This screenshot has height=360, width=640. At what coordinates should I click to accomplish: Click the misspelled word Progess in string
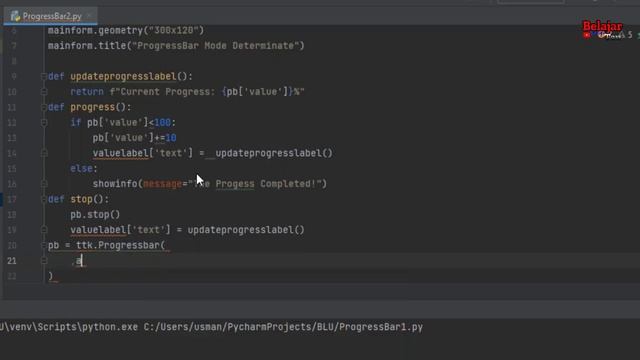click(x=235, y=184)
